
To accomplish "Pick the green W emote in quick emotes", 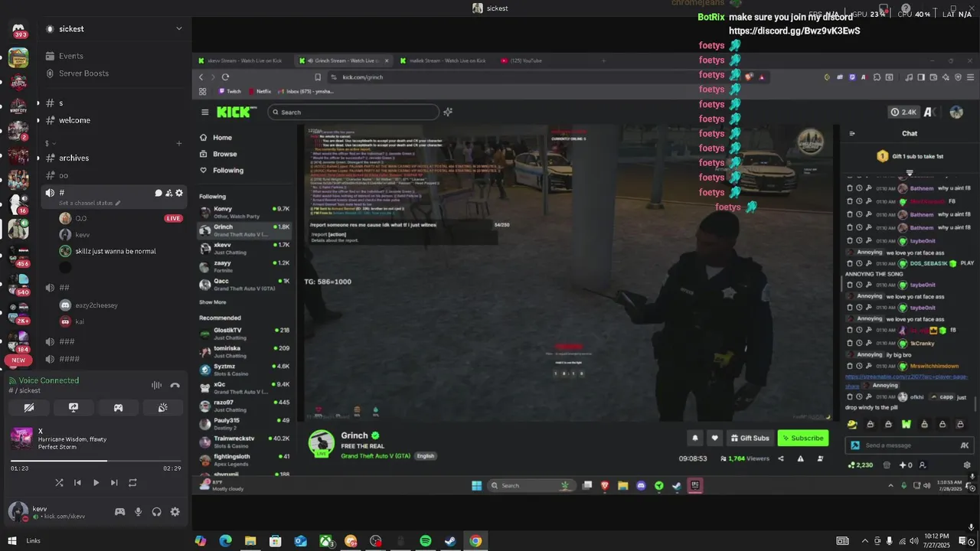I will click(x=906, y=424).
